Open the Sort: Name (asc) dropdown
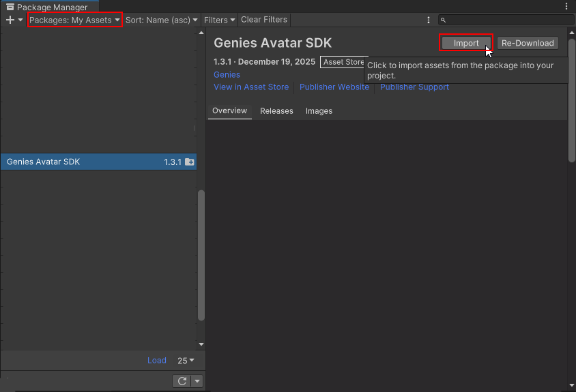This screenshot has height=392, width=576. [x=162, y=20]
